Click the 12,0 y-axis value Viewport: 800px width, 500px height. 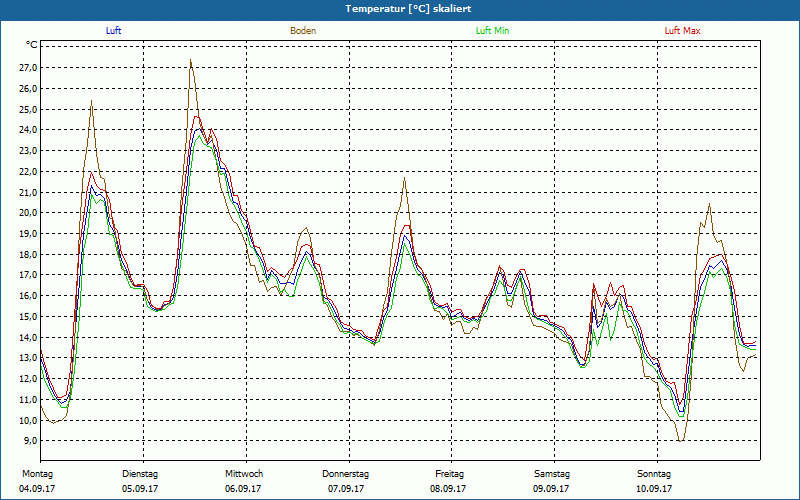pyautogui.click(x=28, y=379)
